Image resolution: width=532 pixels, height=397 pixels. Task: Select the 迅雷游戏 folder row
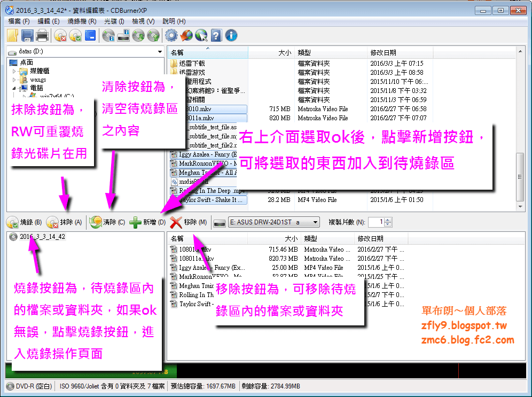(192, 73)
